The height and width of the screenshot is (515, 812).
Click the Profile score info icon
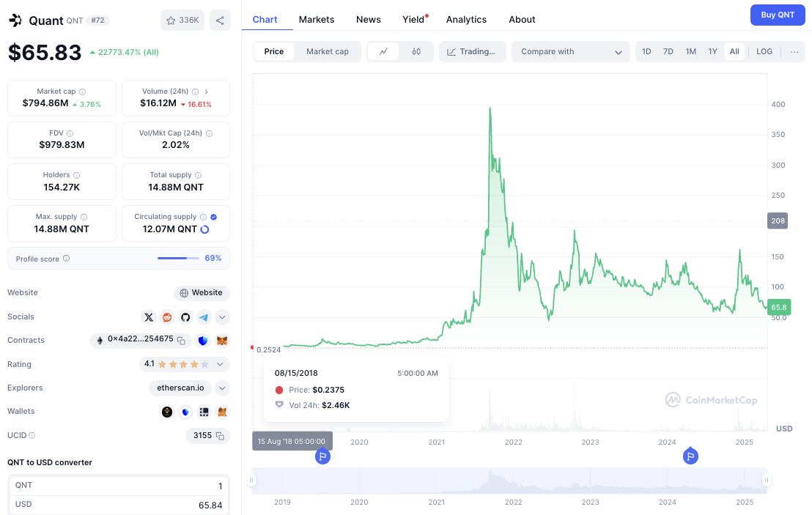66,259
